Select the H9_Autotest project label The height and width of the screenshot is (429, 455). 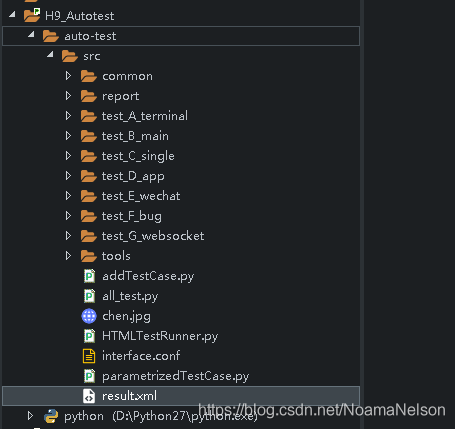[79, 16]
